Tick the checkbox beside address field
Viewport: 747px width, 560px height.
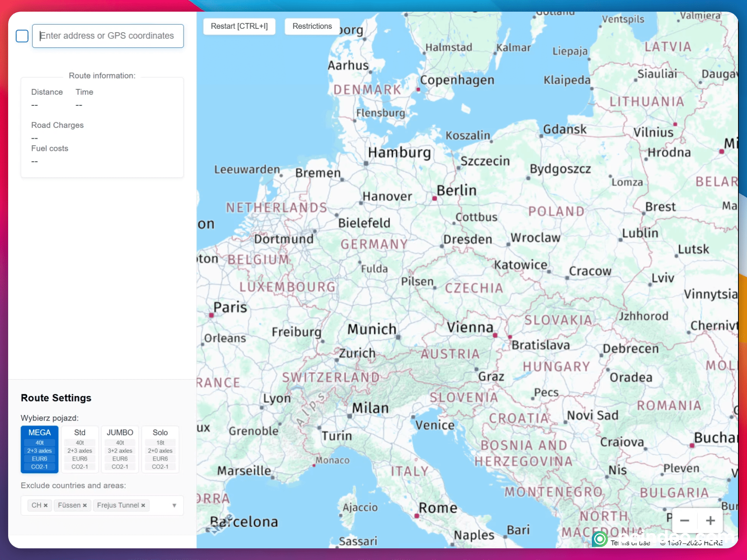[x=22, y=36]
